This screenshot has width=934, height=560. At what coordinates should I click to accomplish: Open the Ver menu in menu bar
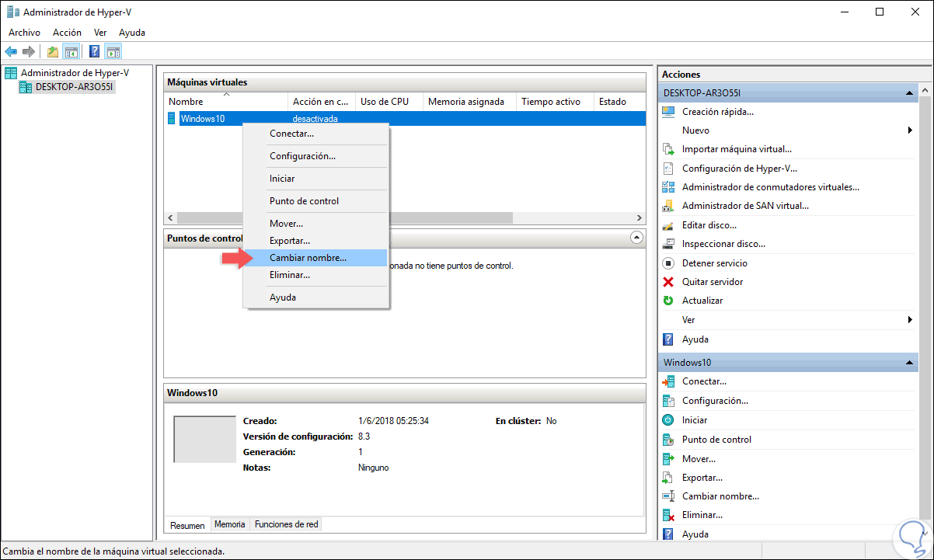[100, 33]
